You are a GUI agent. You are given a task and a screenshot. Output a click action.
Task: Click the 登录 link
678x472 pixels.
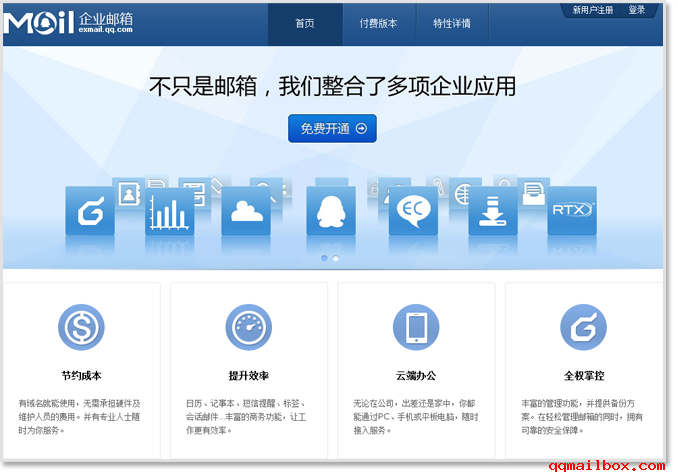pos(637,10)
